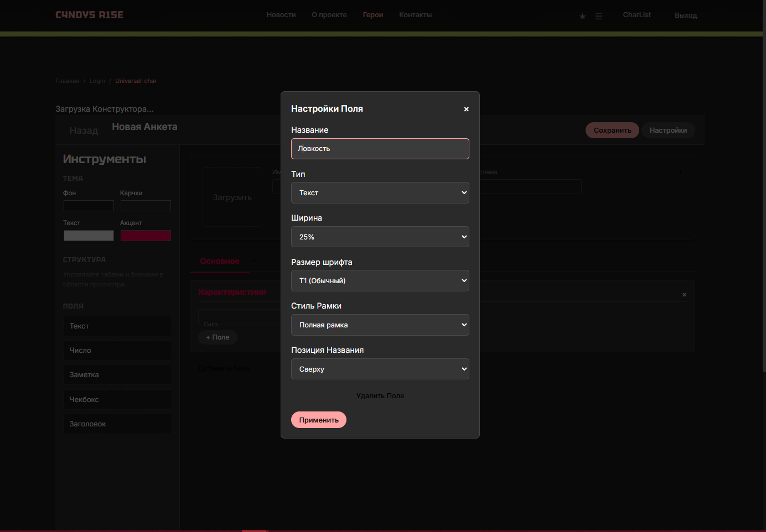Select Герои in the navigation bar
This screenshot has width=766, height=532.
click(x=373, y=15)
